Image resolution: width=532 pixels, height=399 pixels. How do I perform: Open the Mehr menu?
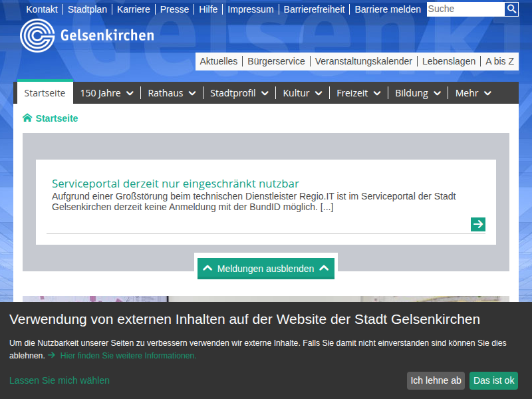coord(473,93)
